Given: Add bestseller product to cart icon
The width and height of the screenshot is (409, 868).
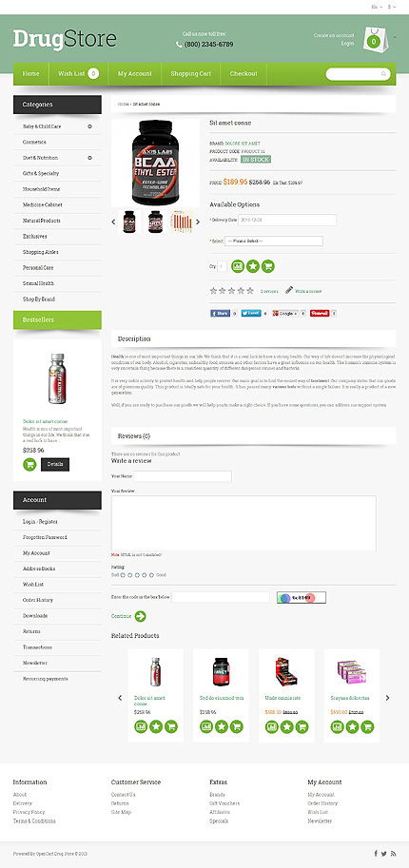Looking at the screenshot, I should click(29, 465).
